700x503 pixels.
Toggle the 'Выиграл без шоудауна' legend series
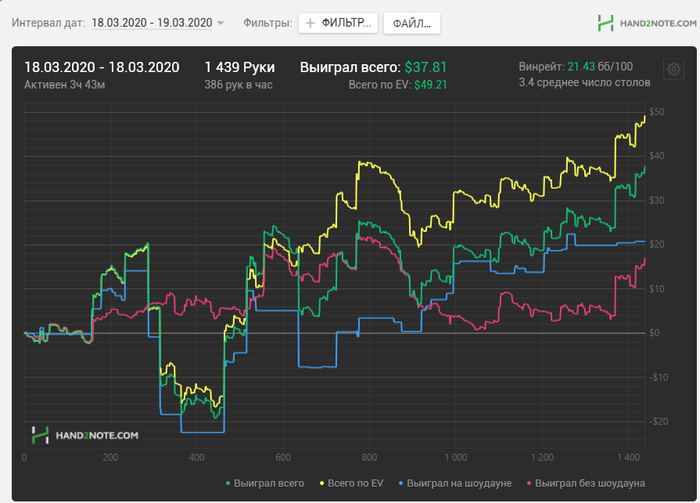pos(586,483)
